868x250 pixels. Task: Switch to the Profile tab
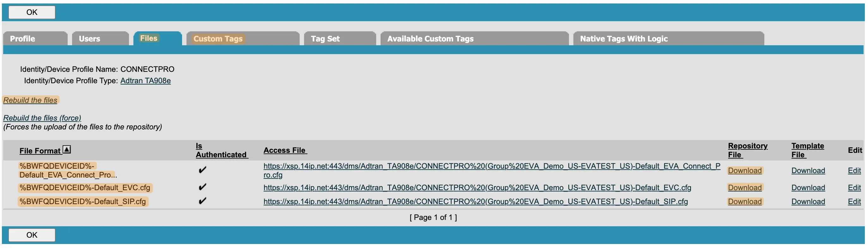point(35,39)
